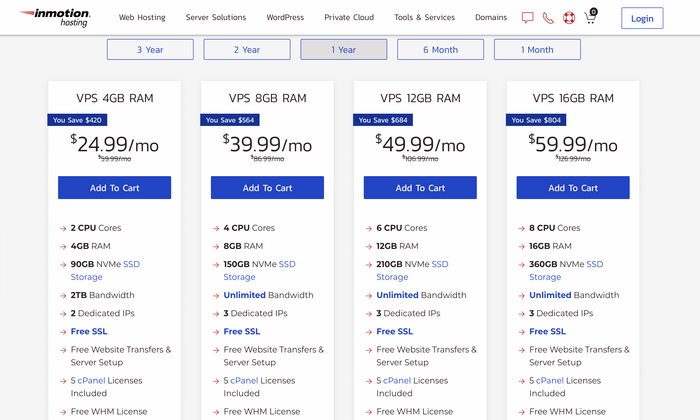Click SSD Storage link under 360GB NVMe
Screen dimensions: 700x420
(x=566, y=270)
